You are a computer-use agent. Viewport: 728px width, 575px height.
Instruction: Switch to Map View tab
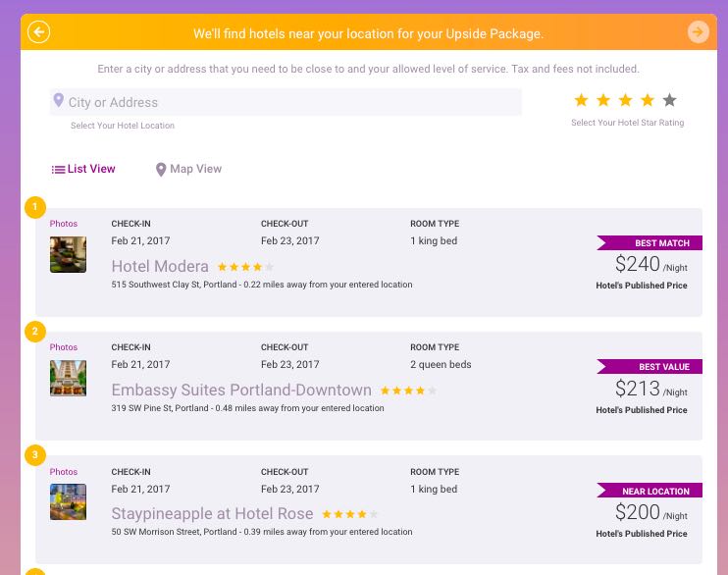click(188, 169)
